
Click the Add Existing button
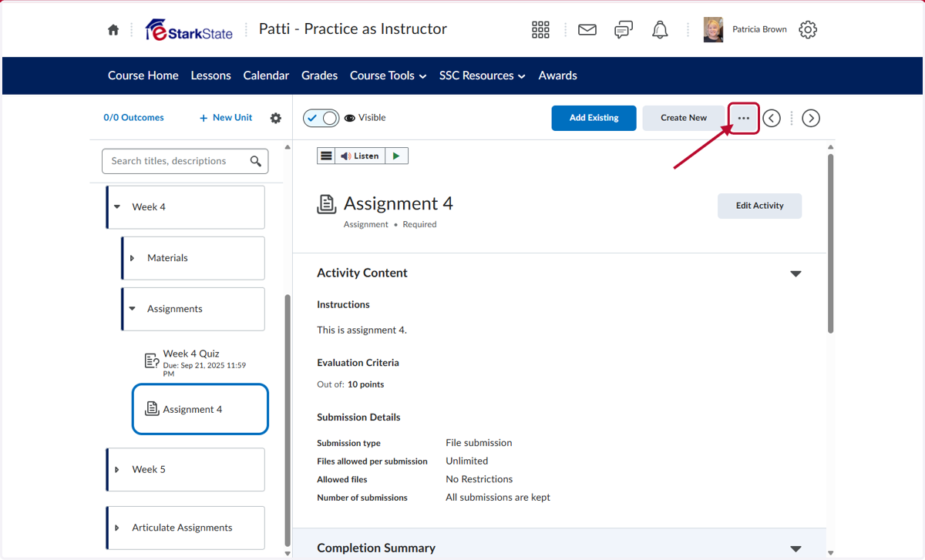pos(594,118)
